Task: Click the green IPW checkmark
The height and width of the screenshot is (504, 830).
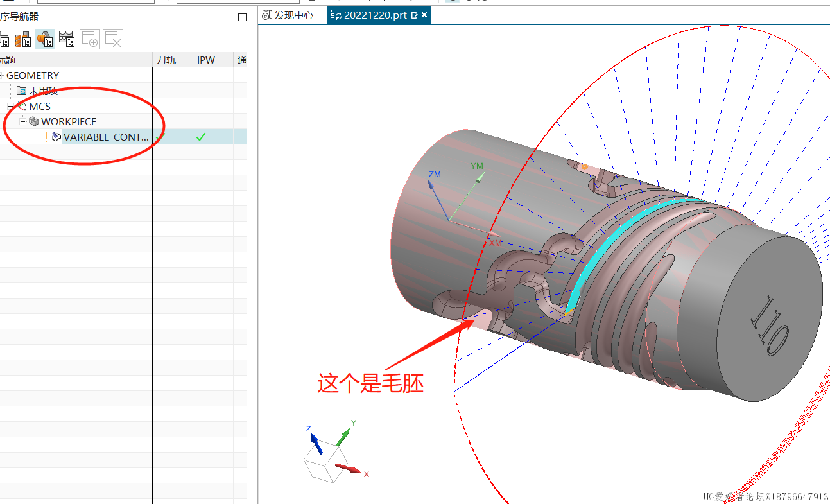Action: click(x=201, y=137)
